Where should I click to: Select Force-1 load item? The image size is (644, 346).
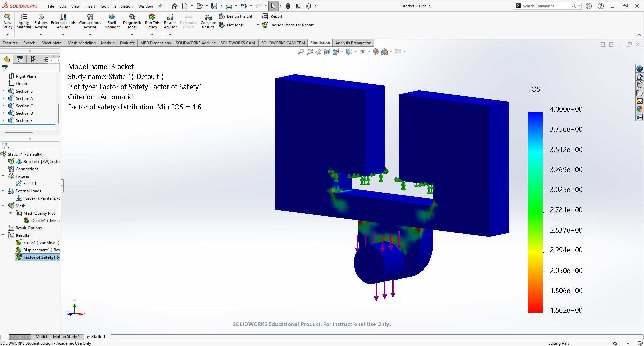pyautogui.click(x=38, y=198)
